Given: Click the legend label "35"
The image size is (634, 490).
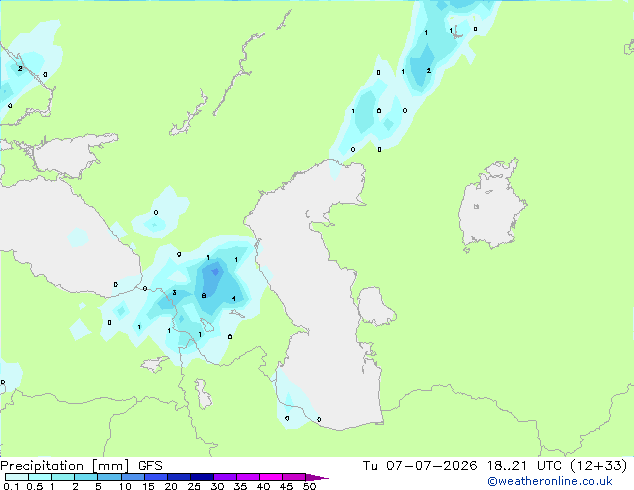Looking at the screenshot, I should pos(240,486).
